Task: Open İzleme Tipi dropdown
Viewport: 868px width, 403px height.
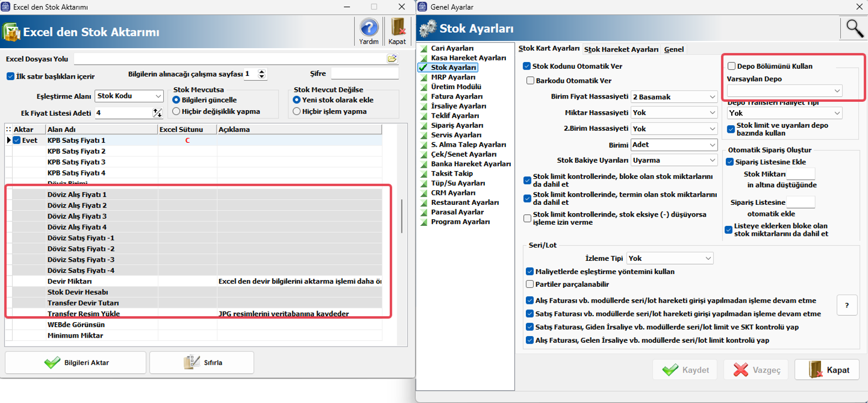Action: (x=670, y=259)
